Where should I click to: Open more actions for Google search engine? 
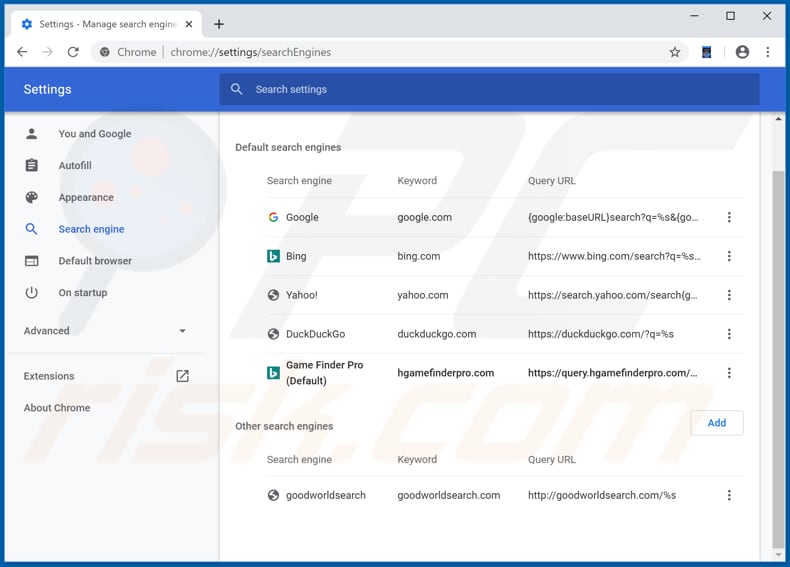point(729,217)
